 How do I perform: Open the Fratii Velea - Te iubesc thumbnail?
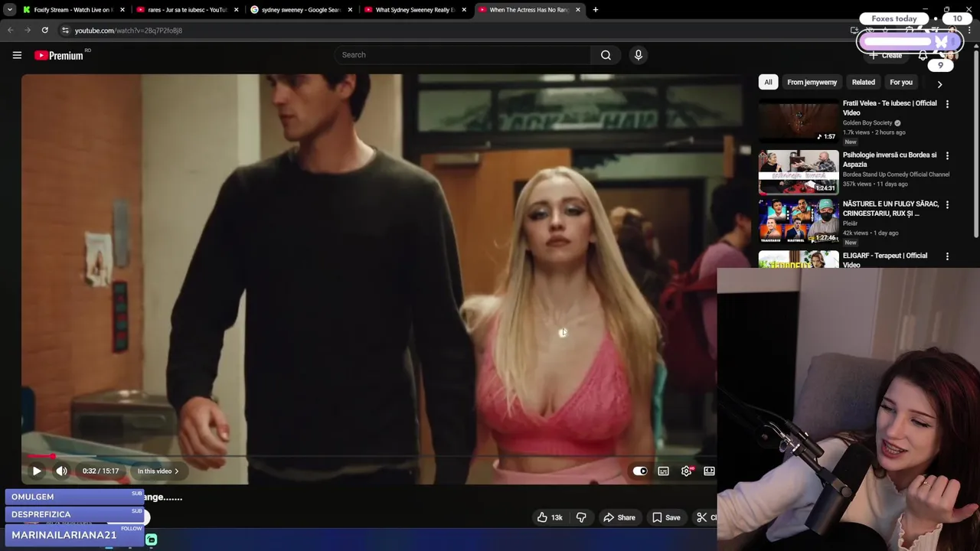point(799,120)
